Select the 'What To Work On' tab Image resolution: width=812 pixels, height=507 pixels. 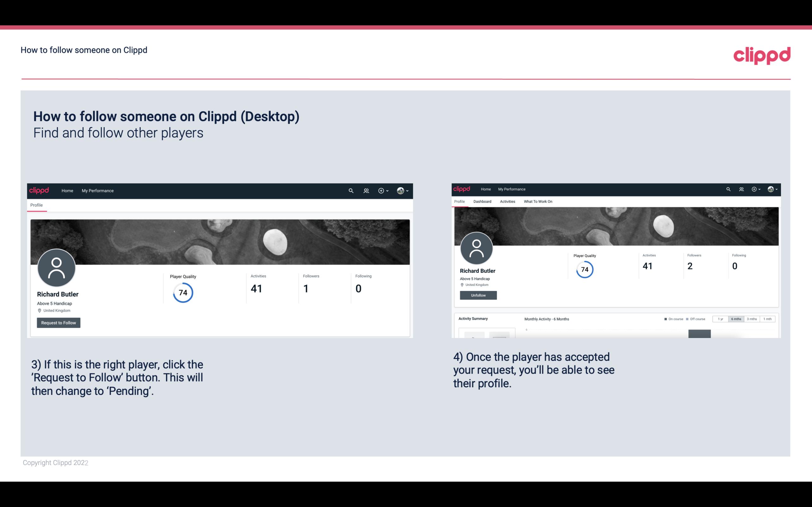click(538, 202)
